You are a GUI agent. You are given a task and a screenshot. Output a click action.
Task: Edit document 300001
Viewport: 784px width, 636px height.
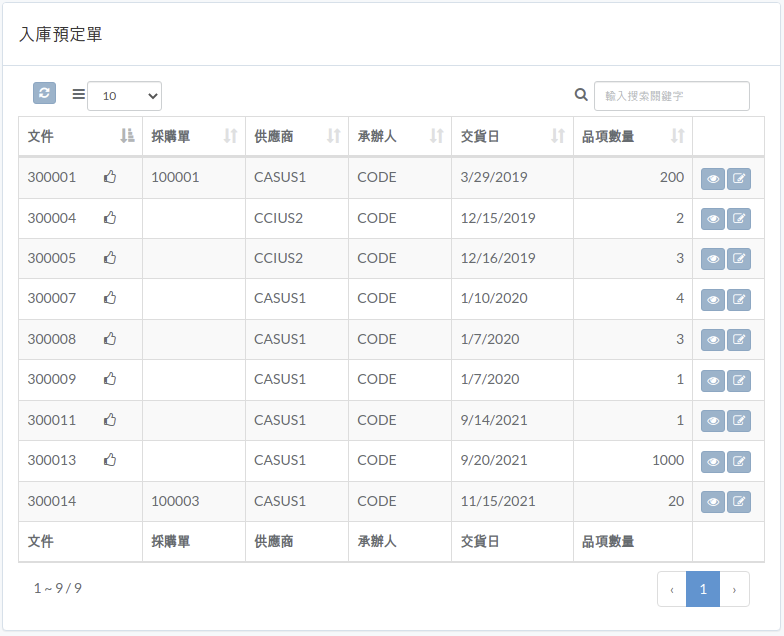(739, 178)
